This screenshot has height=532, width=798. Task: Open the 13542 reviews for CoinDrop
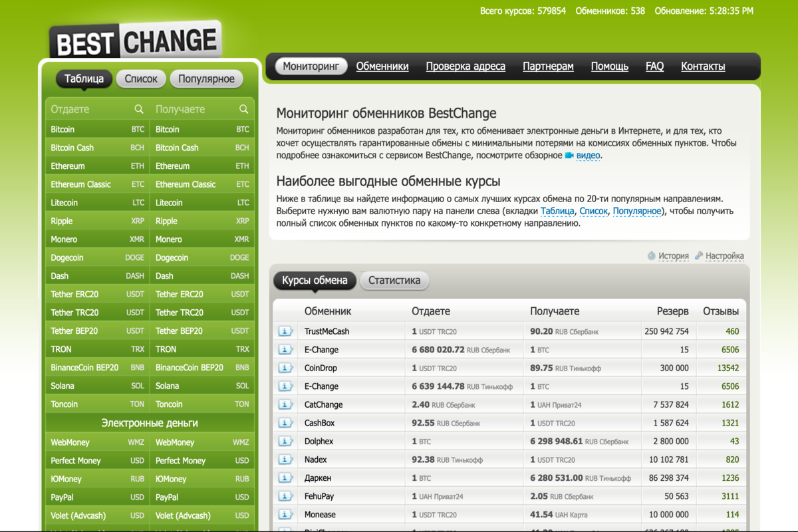pyautogui.click(x=728, y=368)
